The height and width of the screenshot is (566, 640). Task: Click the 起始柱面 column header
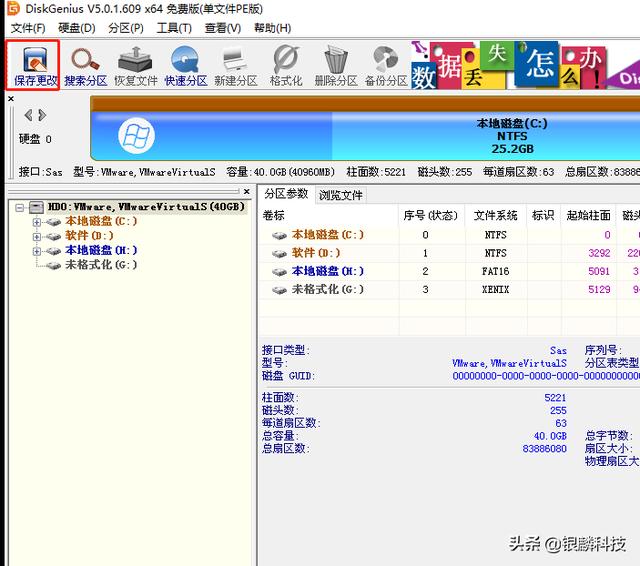pos(588,215)
